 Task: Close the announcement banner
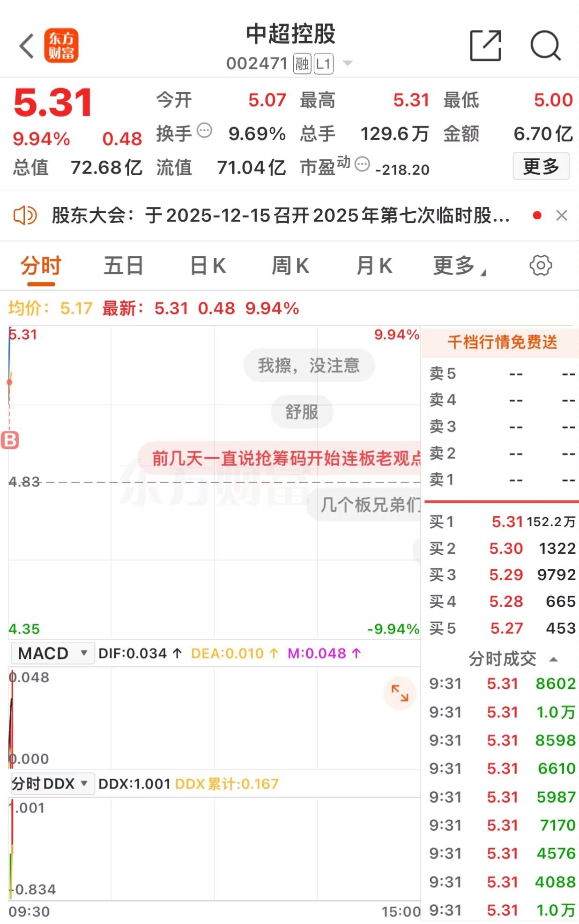click(562, 216)
